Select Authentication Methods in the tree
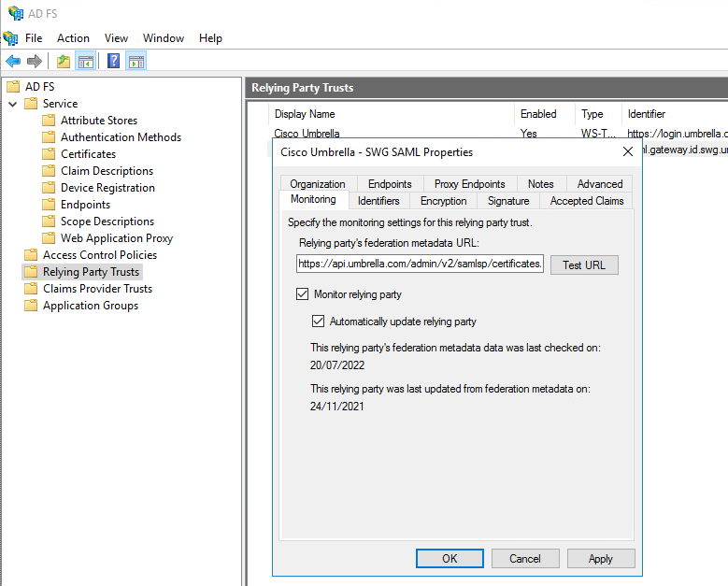The height and width of the screenshot is (586, 728). 121,137
